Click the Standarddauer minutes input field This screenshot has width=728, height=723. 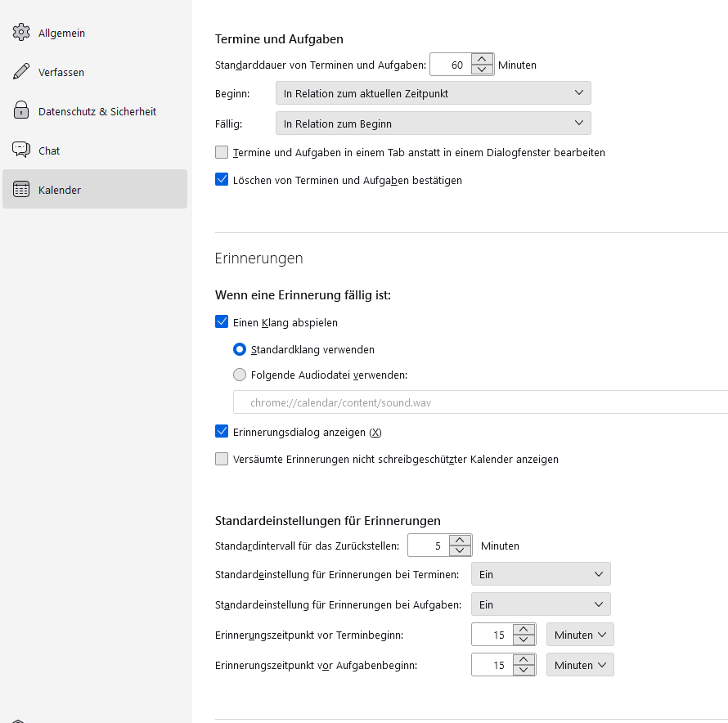pos(451,65)
